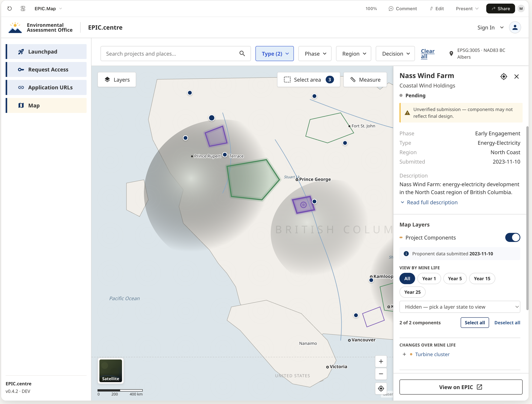The height and width of the screenshot is (404, 532).
Task: Select the Year 1 chip
Action: point(429,279)
